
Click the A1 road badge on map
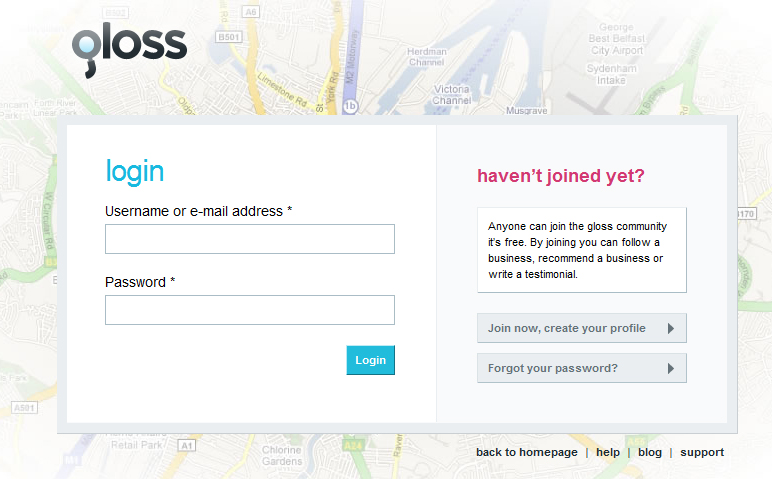click(x=187, y=446)
